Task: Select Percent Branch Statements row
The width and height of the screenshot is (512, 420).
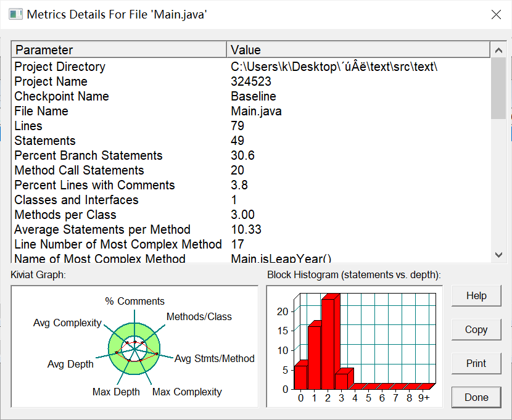Action: [x=251, y=155]
